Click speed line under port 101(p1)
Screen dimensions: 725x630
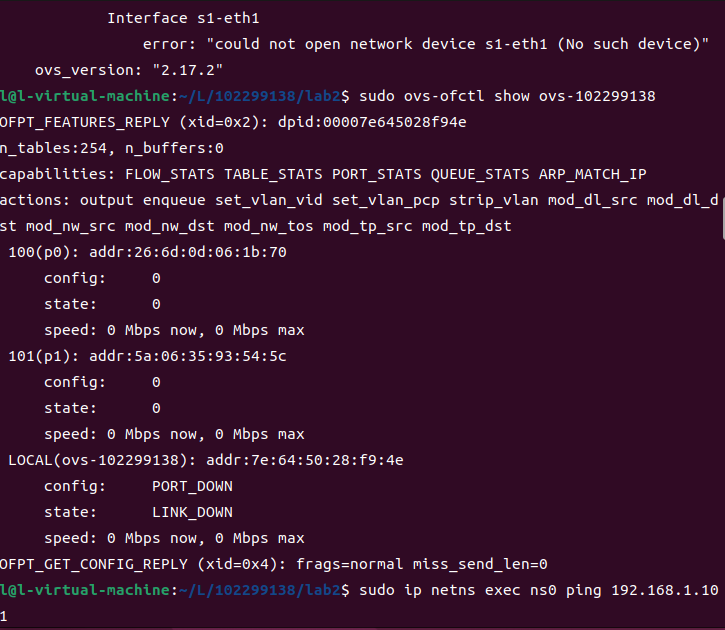tap(174, 434)
